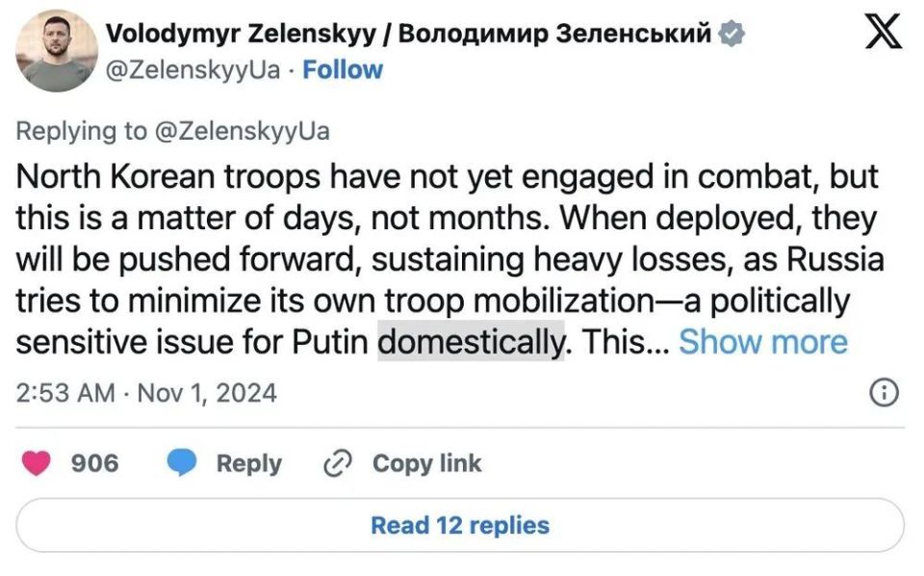
Task: Click the chain-link icon beside Copy link
Action: 337,463
